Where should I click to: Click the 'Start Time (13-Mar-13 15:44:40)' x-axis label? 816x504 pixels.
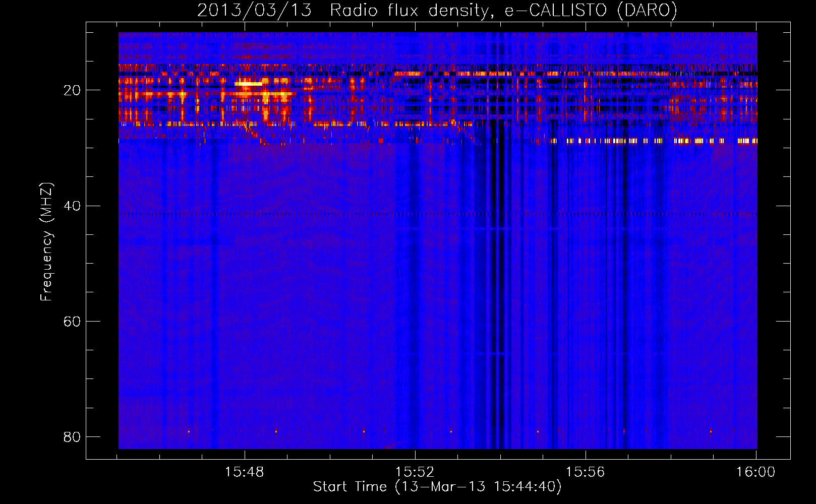pyautogui.click(x=437, y=487)
